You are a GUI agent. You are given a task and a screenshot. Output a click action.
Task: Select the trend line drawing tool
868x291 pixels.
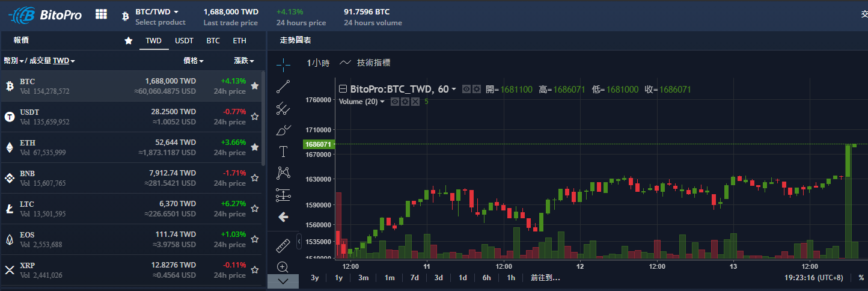pyautogui.click(x=283, y=87)
